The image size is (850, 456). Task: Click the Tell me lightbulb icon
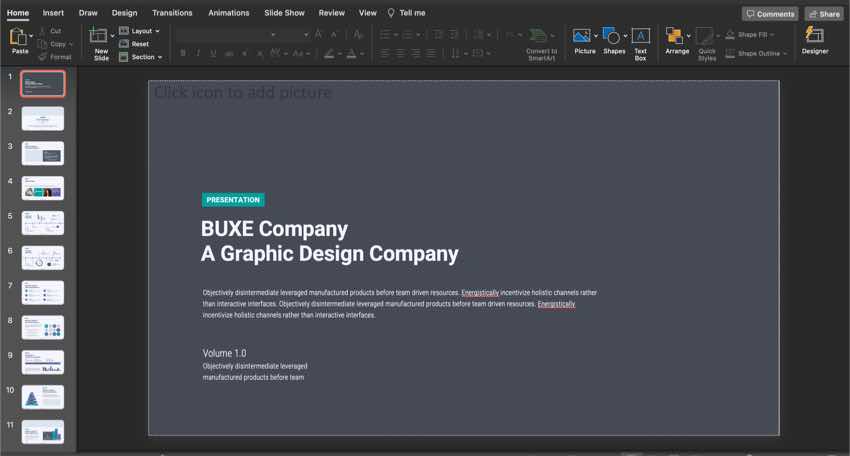click(391, 12)
